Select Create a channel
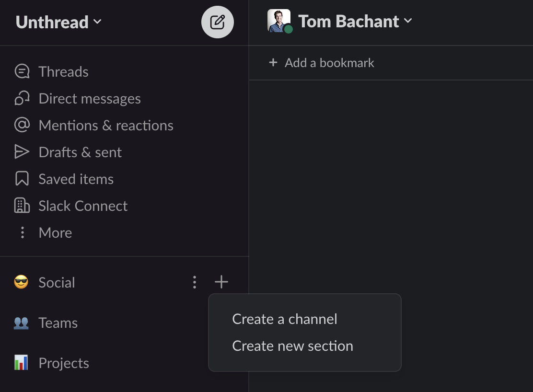The width and height of the screenshot is (533, 392). click(x=285, y=319)
